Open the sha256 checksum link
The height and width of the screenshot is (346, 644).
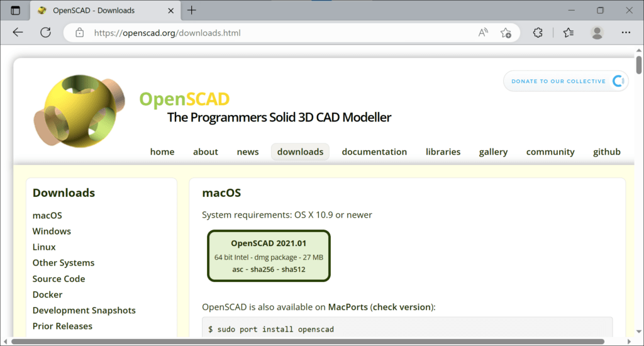pyautogui.click(x=262, y=270)
